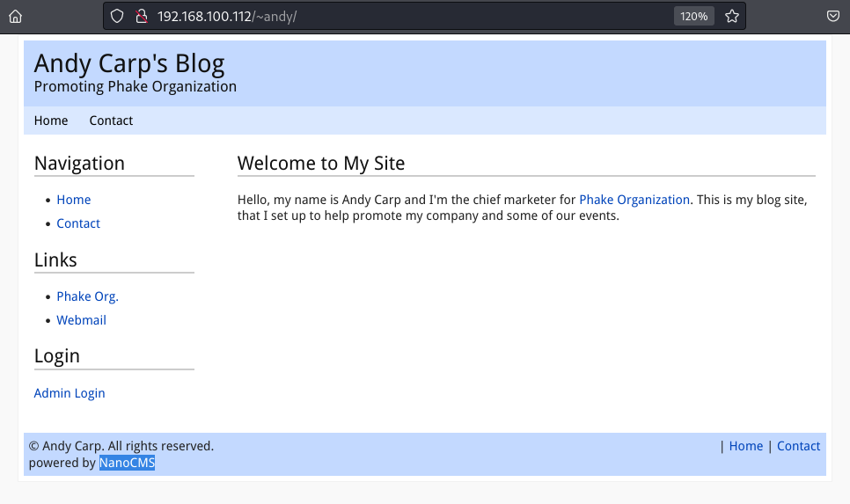This screenshot has height=504, width=850.
Task: Click the Contact link in the footer
Action: click(x=798, y=446)
